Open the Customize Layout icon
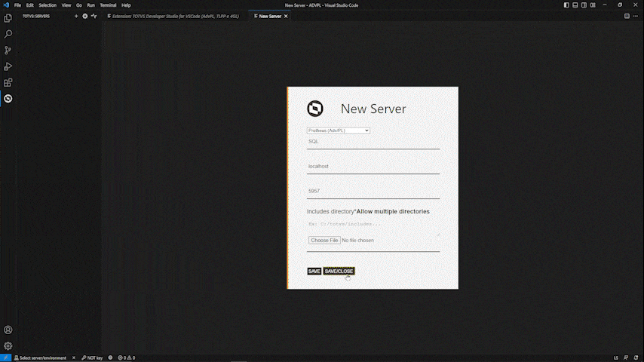 [x=593, y=5]
